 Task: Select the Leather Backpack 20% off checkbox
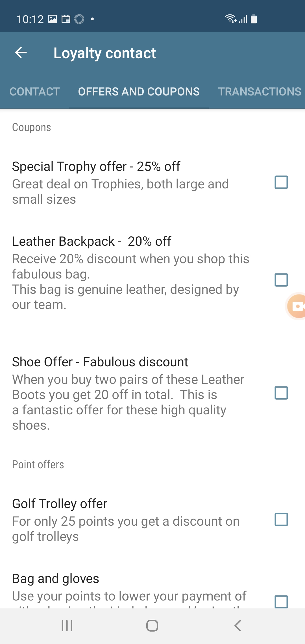point(281,280)
